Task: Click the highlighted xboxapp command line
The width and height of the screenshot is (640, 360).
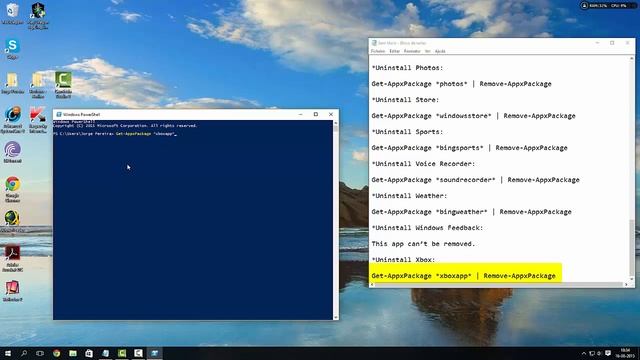Action: (x=463, y=276)
